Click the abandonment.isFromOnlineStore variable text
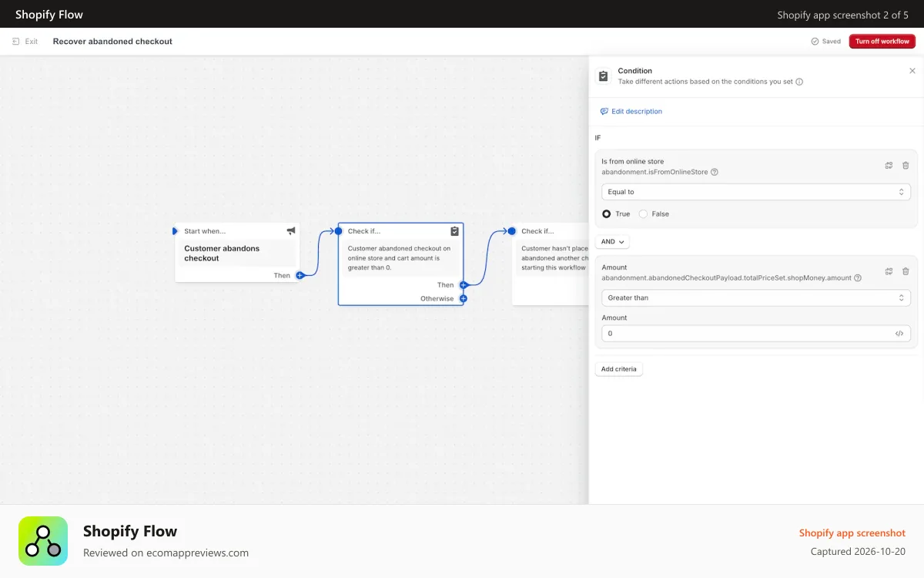 (x=654, y=173)
